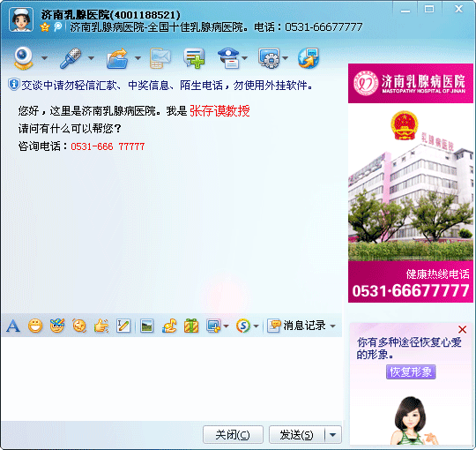Open the send button options dropdown
The height and width of the screenshot is (450, 476).
(x=332, y=435)
